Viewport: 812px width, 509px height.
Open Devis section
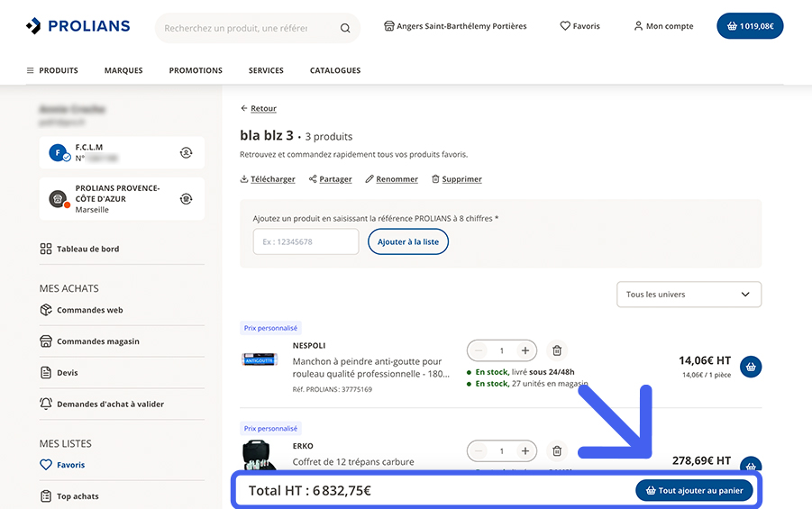coord(59,373)
